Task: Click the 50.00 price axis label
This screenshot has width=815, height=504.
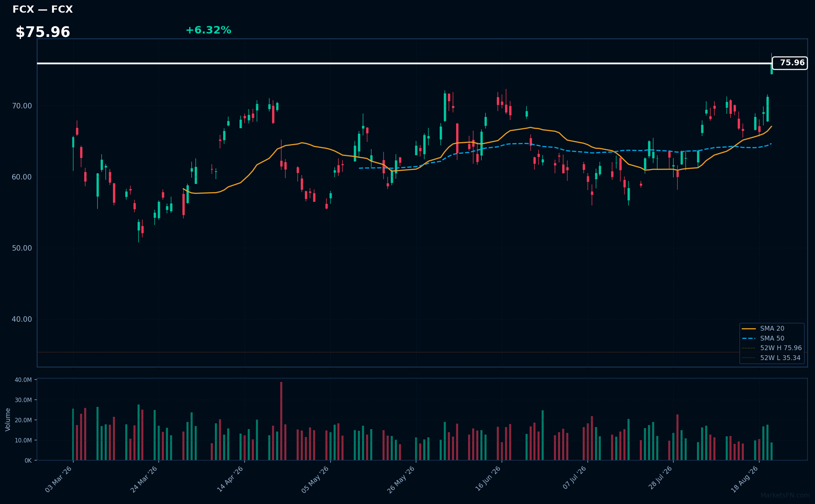Action: point(22,248)
